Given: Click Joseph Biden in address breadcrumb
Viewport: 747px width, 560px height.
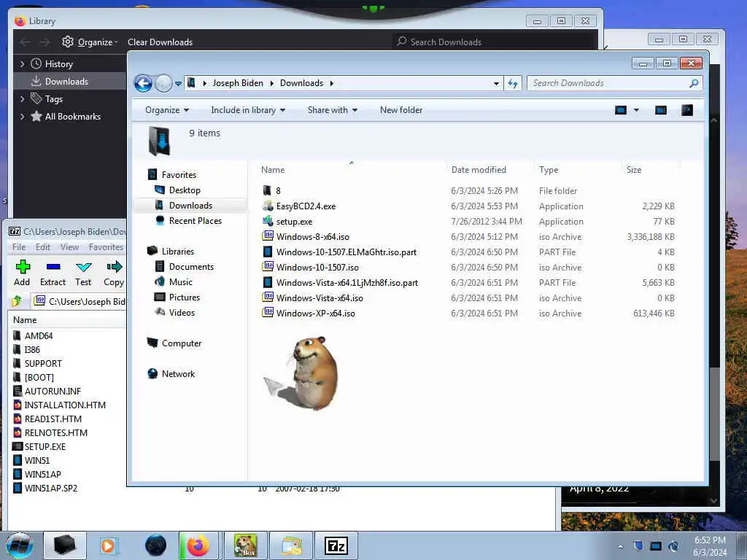Looking at the screenshot, I should click(x=238, y=83).
